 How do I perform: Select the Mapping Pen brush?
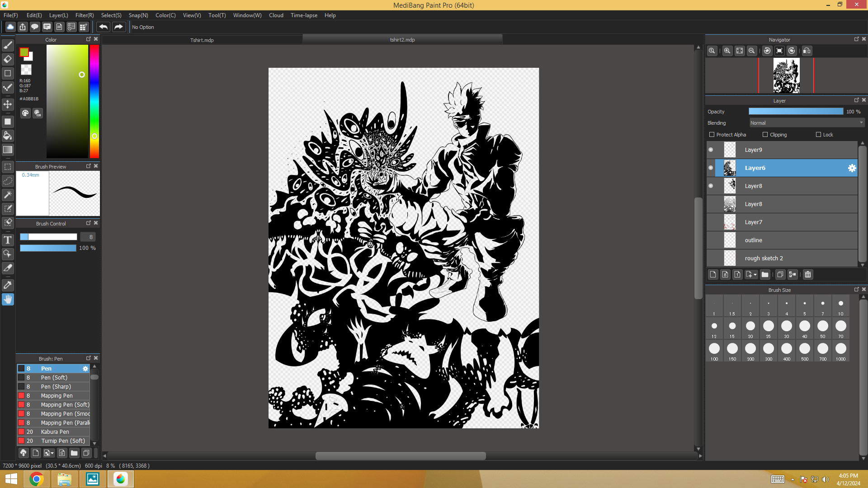point(53,396)
